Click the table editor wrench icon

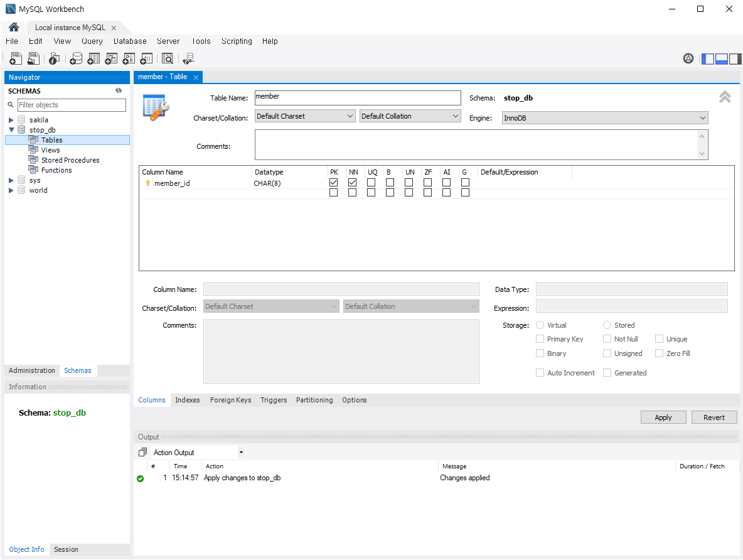(156, 107)
